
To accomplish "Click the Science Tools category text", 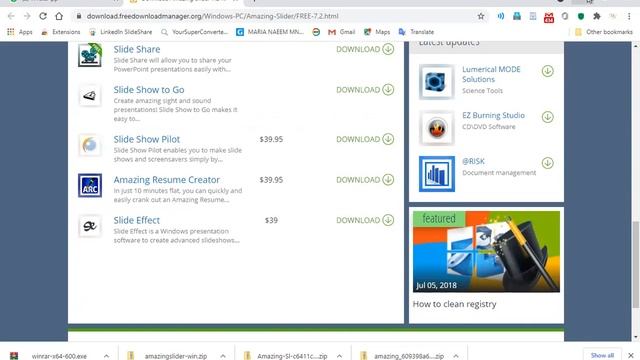I will [482, 91].
